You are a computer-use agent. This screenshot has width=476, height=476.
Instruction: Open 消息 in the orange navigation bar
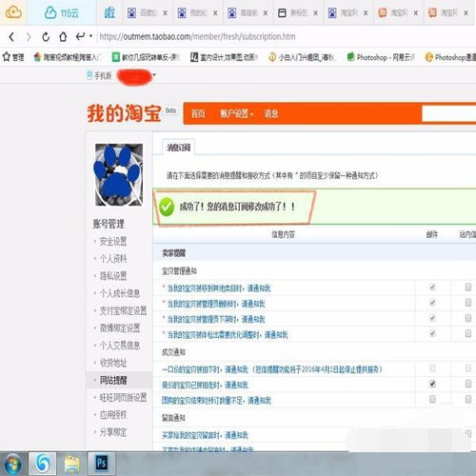[x=271, y=113]
